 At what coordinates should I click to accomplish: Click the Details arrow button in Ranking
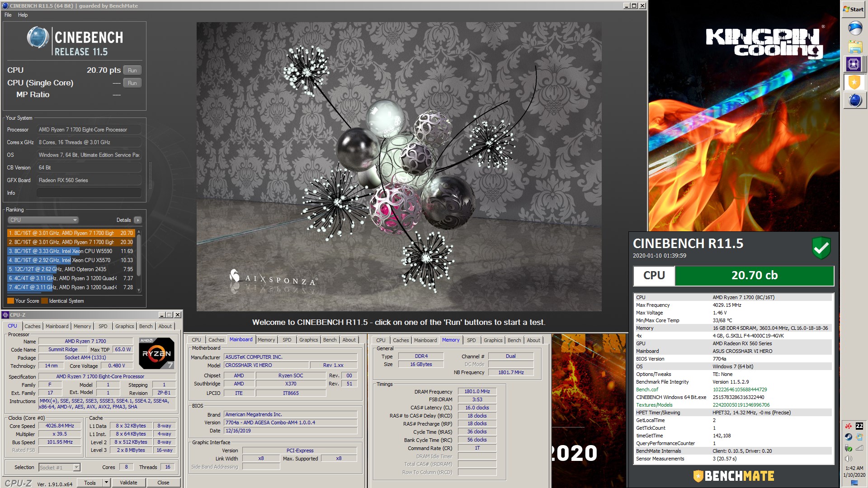[137, 220]
